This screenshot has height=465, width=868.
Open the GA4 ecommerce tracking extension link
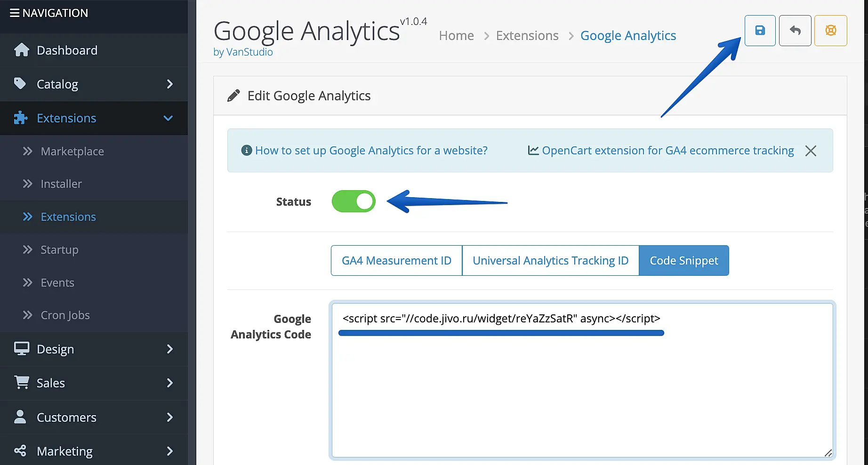click(667, 151)
